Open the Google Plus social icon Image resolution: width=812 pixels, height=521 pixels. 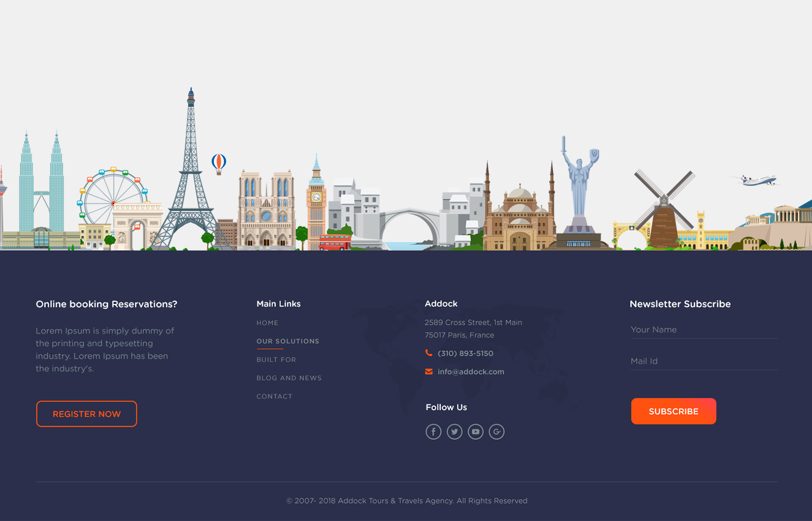tap(497, 431)
